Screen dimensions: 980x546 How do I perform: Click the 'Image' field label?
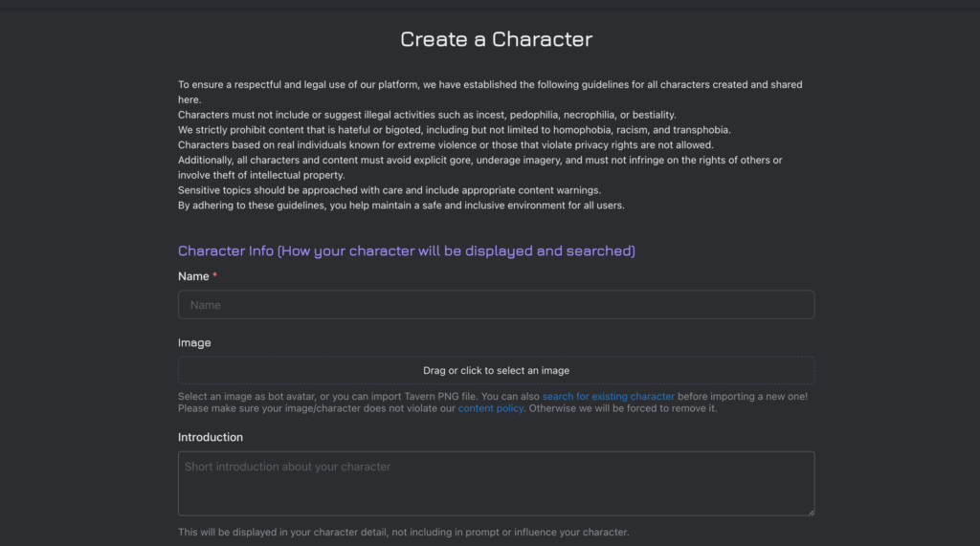194,342
